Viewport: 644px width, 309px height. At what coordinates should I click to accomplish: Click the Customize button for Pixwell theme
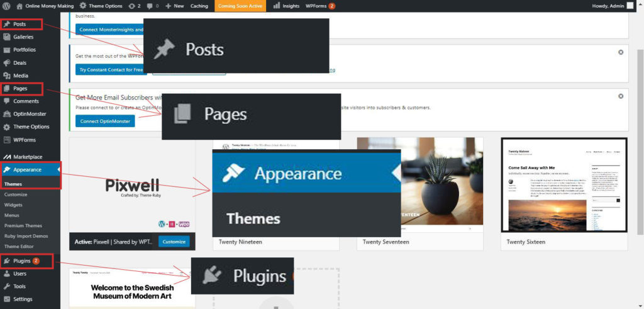click(174, 242)
